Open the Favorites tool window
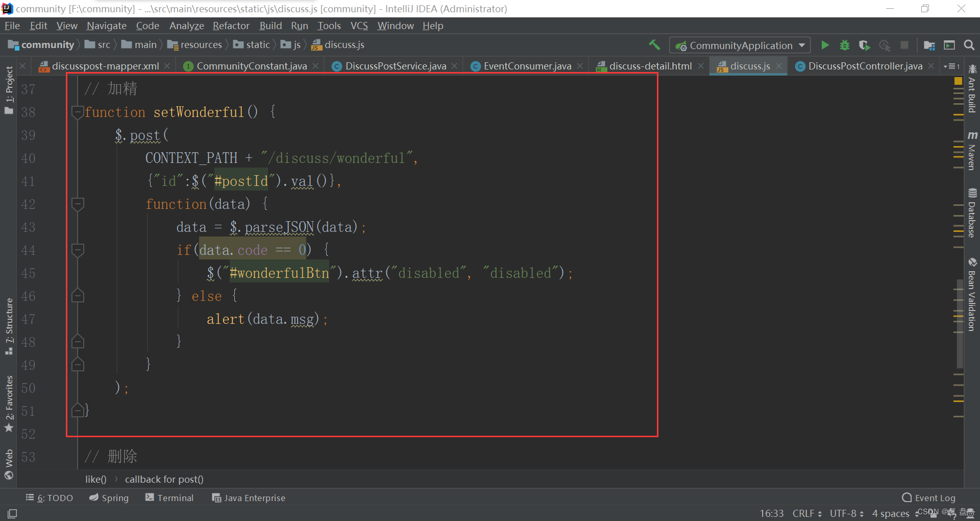 point(9,404)
